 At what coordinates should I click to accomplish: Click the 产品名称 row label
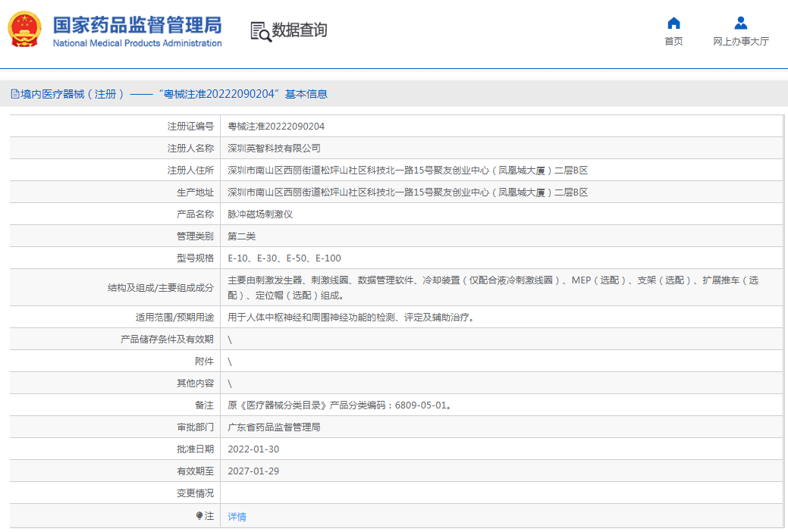(x=195, y=214)
